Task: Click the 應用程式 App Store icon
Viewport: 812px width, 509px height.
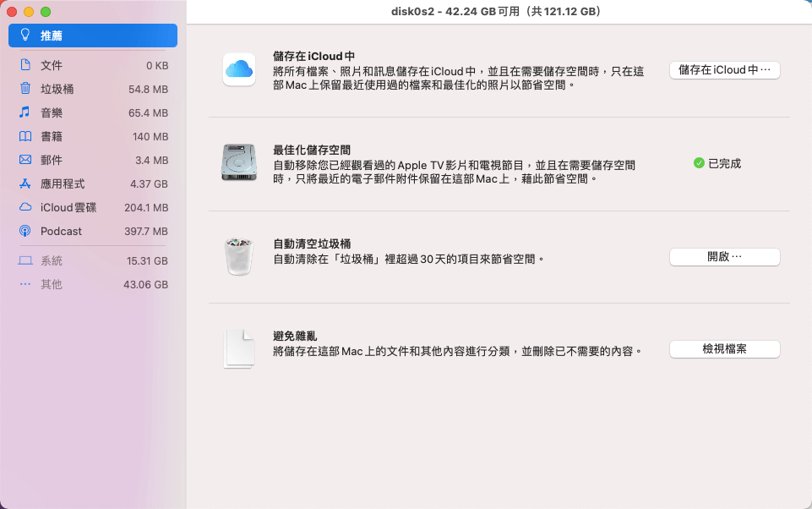Action: [25, 183]
